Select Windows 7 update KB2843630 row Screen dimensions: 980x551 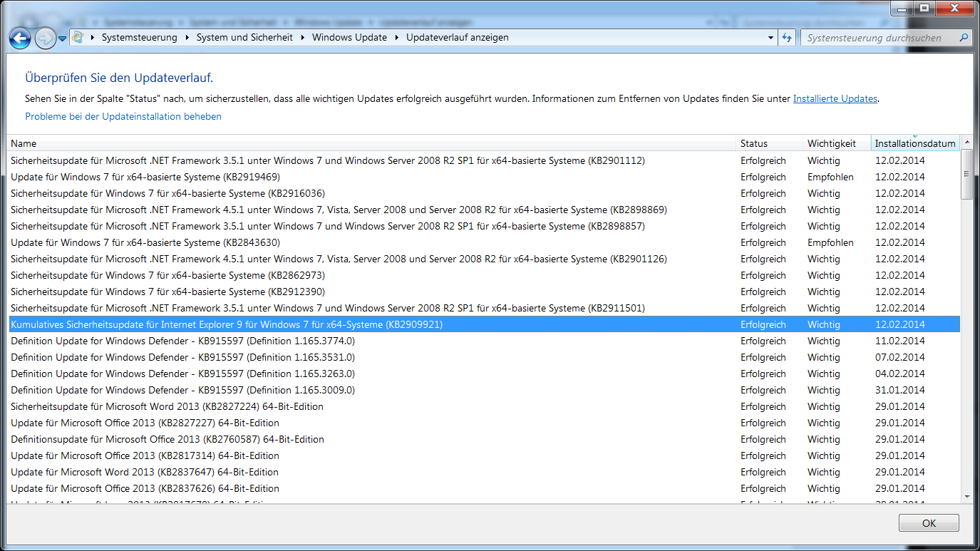484,242
